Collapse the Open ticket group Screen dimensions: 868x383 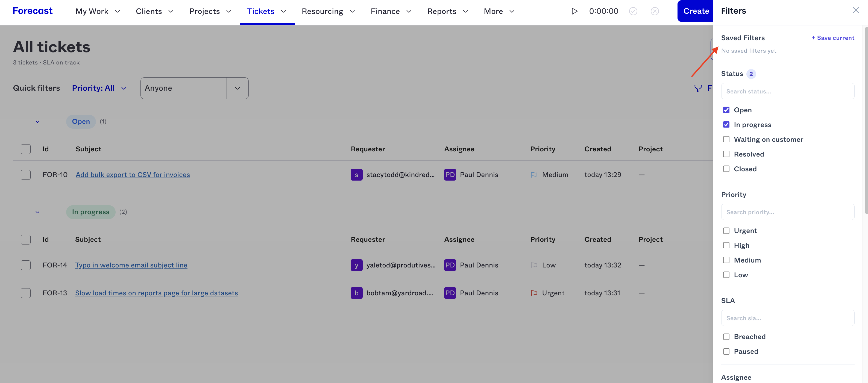[37, 122]
